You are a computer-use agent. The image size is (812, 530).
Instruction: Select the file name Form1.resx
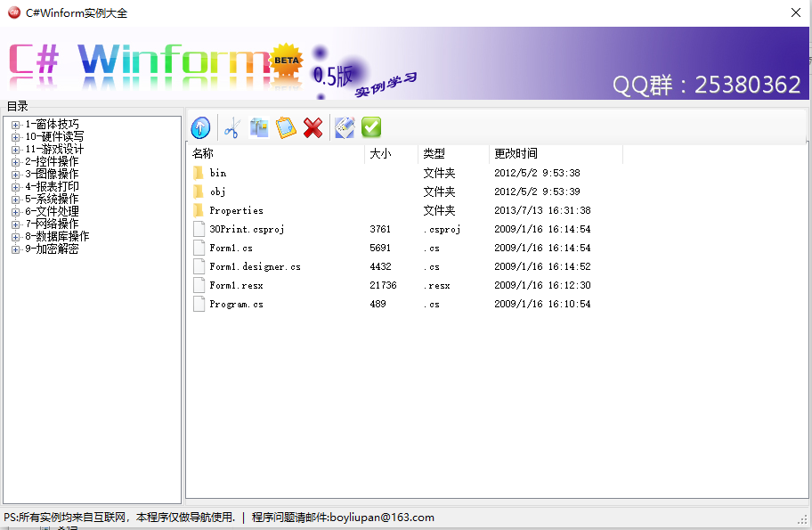point(236,285)
